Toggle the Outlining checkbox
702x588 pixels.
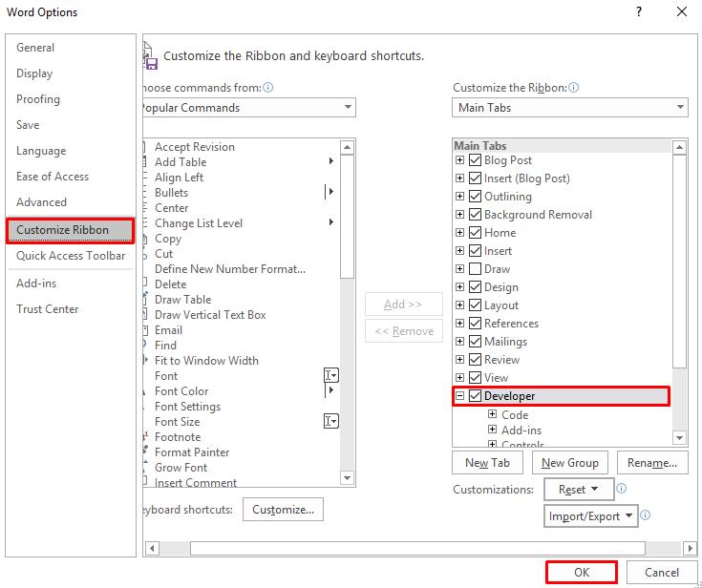(x=475, y=196)
